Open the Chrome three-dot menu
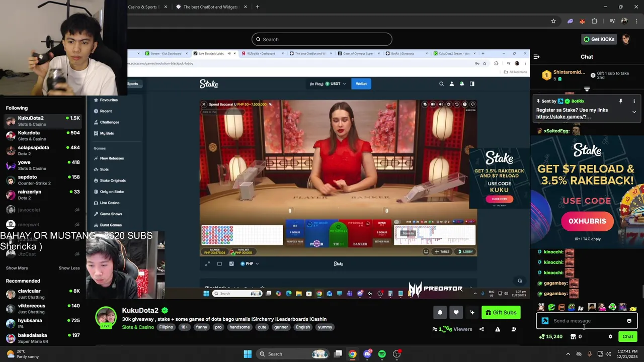This screenshot has height=362, width=644. tap(636, 21)
